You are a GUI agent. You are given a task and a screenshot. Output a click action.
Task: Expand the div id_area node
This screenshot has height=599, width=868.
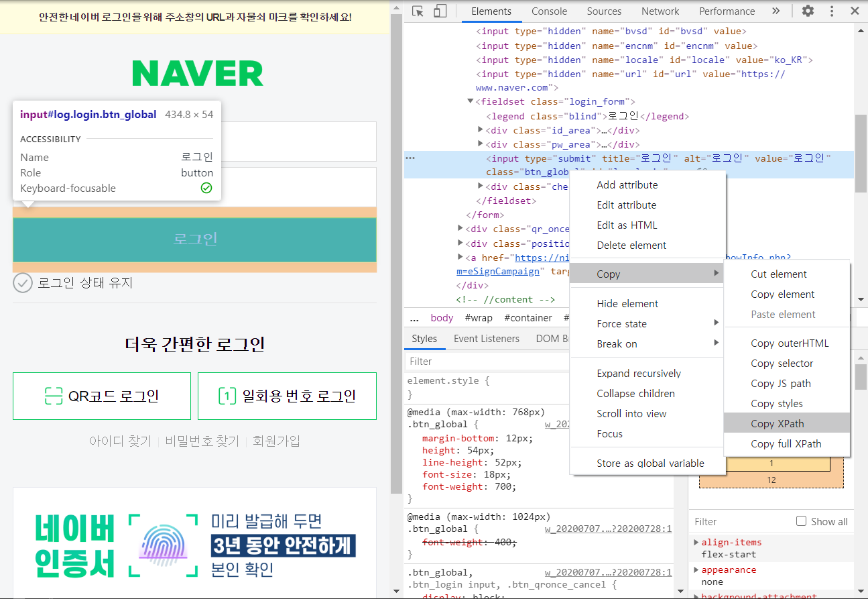point(480,130)
